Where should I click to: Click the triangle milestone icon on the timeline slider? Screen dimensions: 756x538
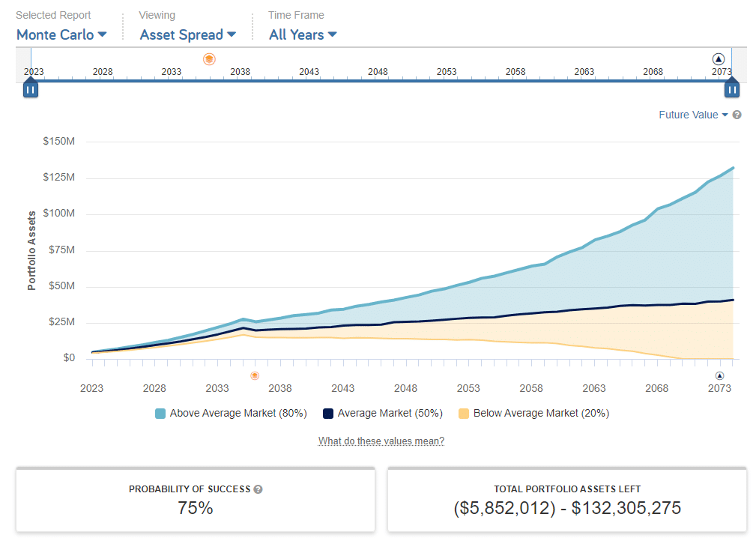tap(719, 58)
